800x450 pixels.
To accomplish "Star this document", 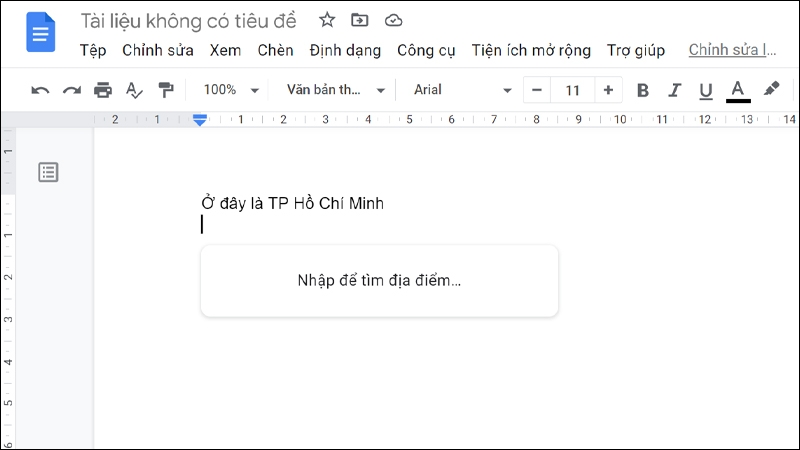I will click(x=327, y=20).
